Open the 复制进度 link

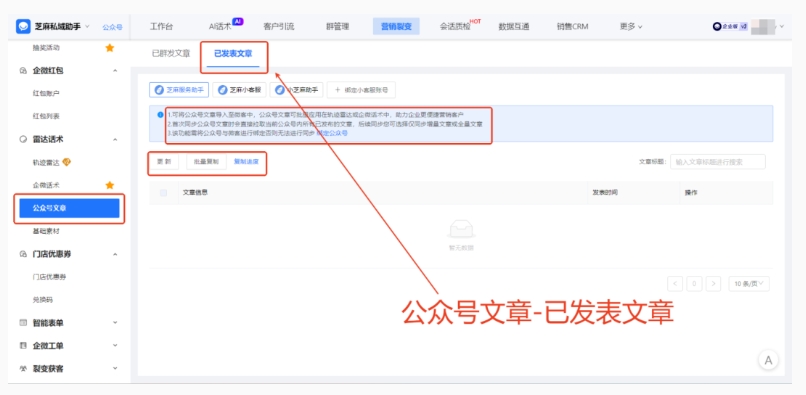click(x=246, y=161)
